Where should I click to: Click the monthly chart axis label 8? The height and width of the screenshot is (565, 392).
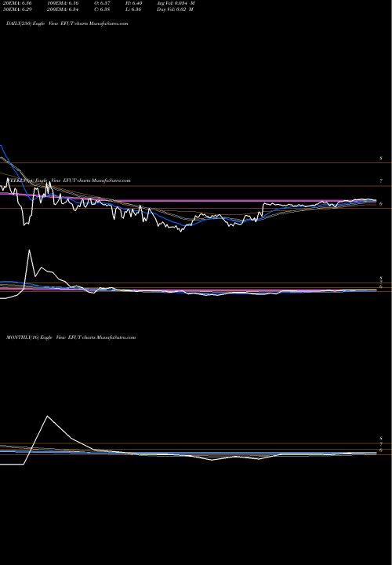point(381,439)
